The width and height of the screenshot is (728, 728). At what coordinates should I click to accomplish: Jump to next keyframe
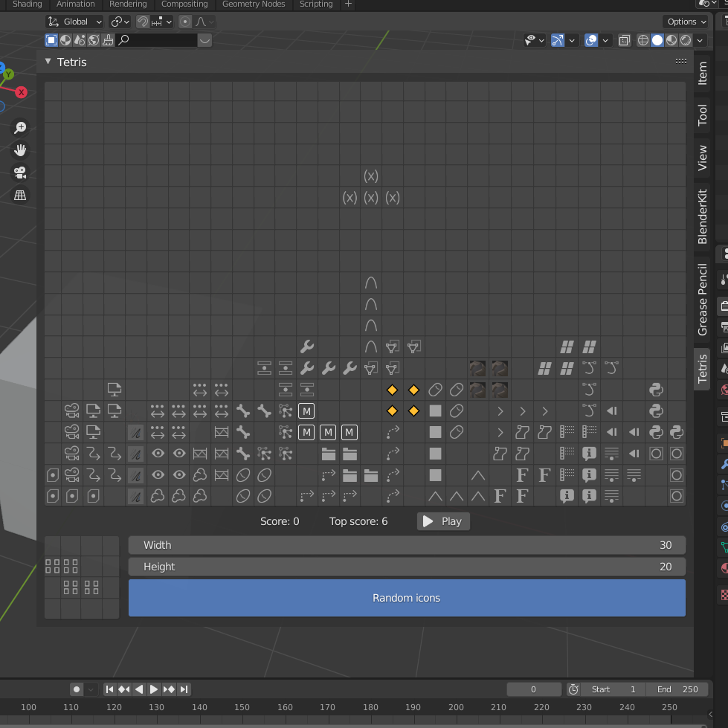point(169,689)
